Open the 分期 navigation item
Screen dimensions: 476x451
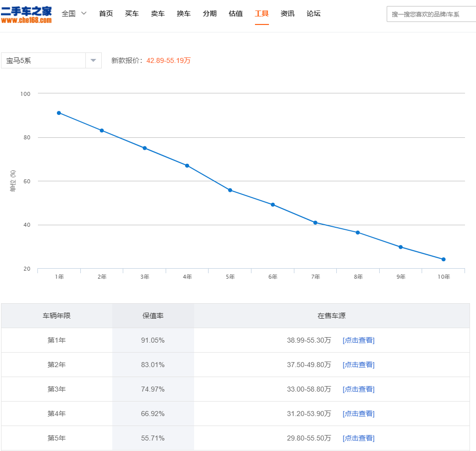coord(210,13)
